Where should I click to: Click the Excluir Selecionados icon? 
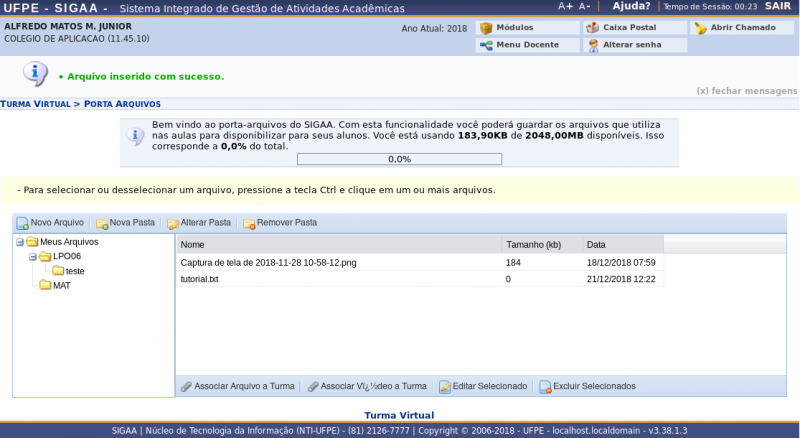click(545, 386)
